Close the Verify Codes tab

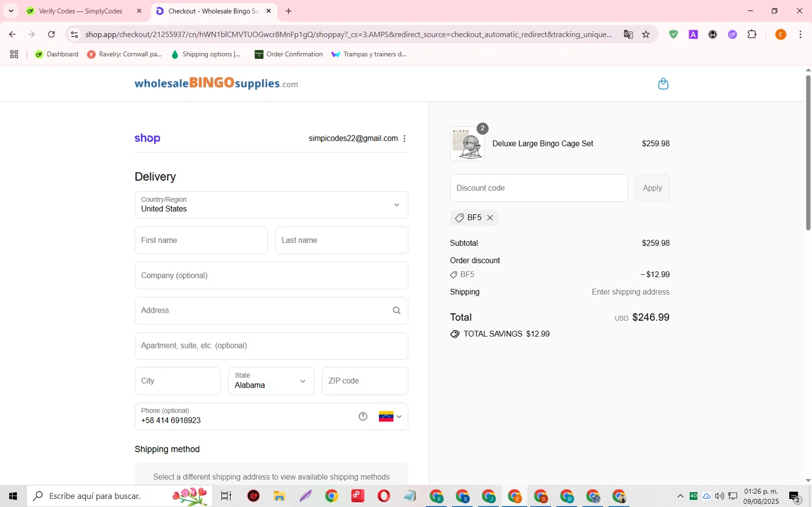pos(139,11)
